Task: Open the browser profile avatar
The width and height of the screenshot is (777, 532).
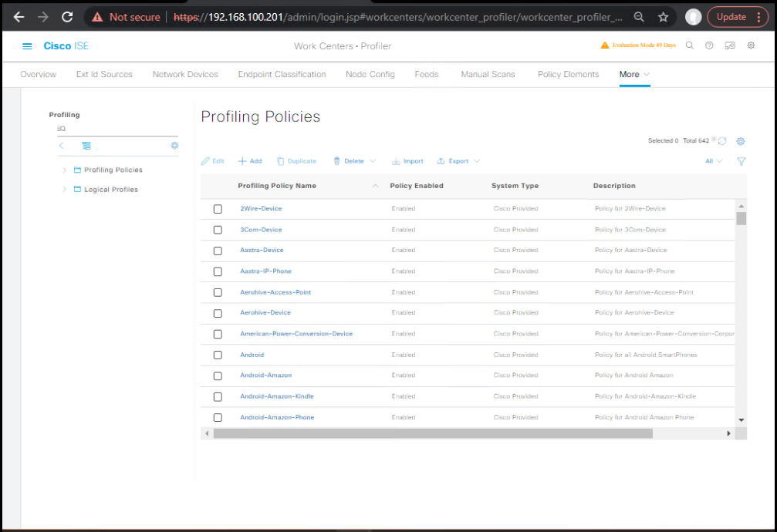Action: [x=693, y=17]
